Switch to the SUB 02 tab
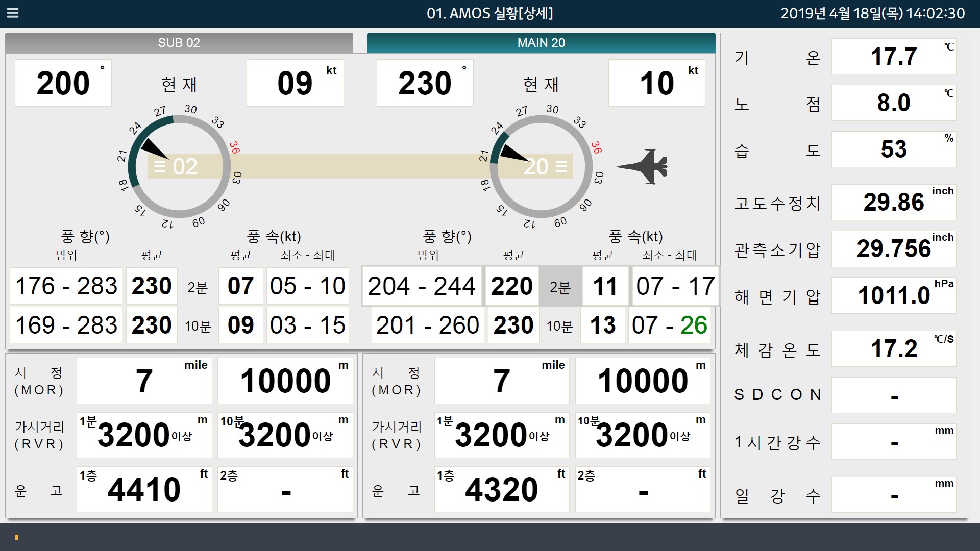Viewport: 980px width, 551px height. click(179, 43)
